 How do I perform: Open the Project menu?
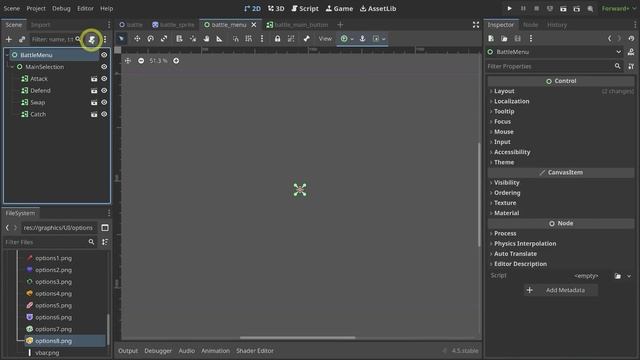click(x=36, y=9)
